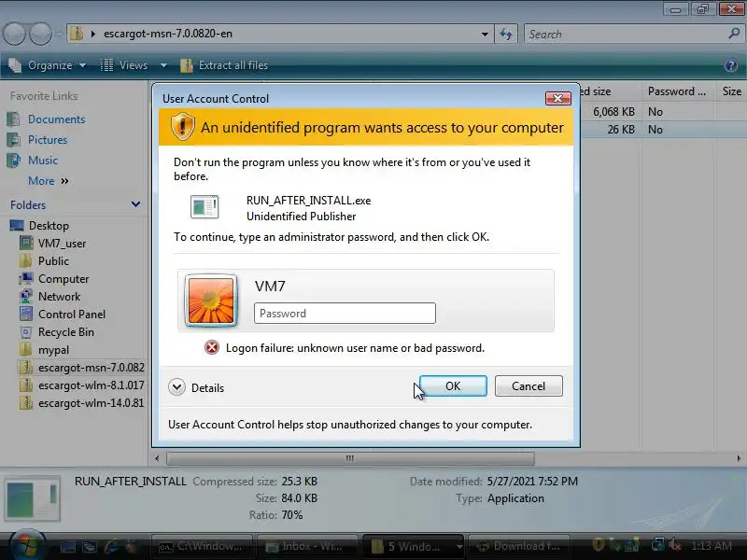
Task: Click the Windows Start orb
Action: (27, 545)
